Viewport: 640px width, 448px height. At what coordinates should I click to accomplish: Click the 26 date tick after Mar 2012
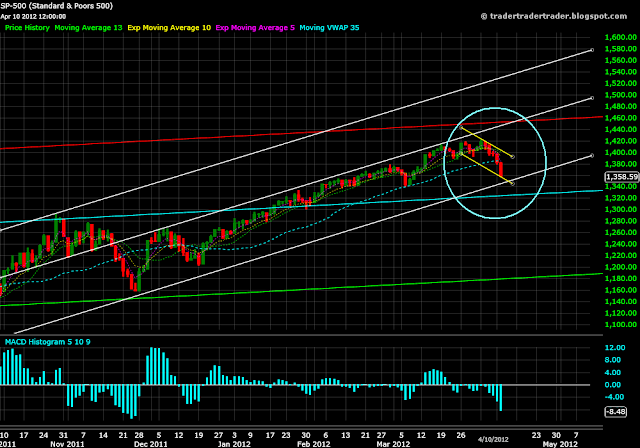coord(461,435)
